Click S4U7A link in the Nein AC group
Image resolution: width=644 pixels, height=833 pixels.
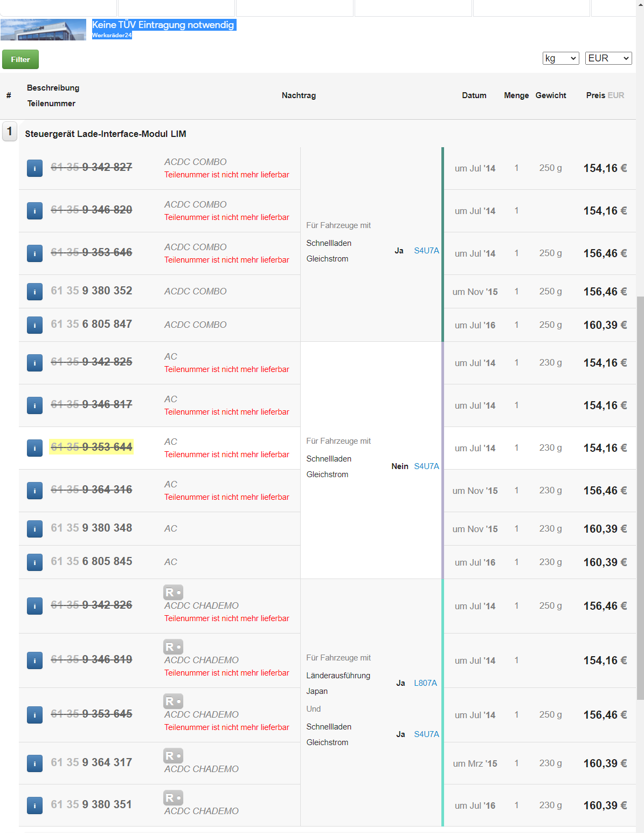coord(426,466)
